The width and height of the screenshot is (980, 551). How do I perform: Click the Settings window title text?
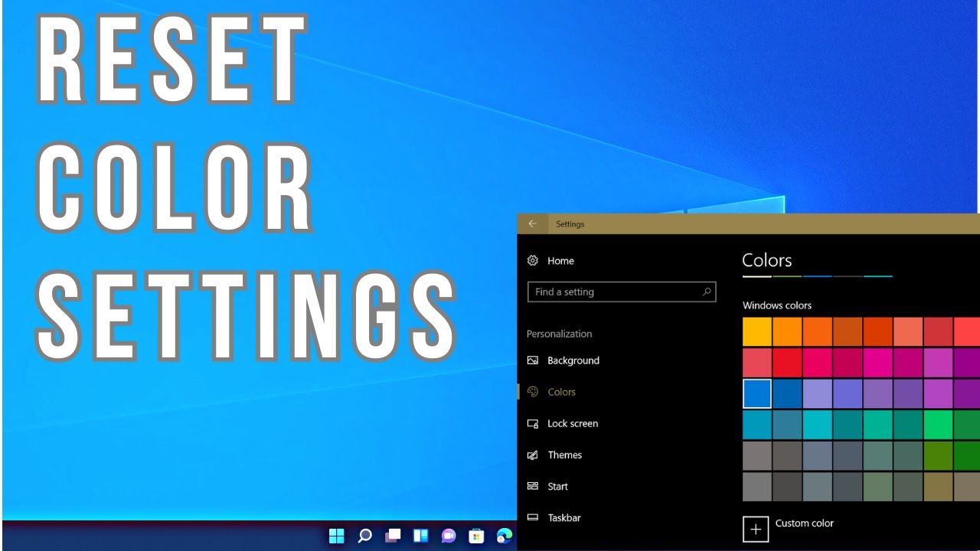coord(570,224)
